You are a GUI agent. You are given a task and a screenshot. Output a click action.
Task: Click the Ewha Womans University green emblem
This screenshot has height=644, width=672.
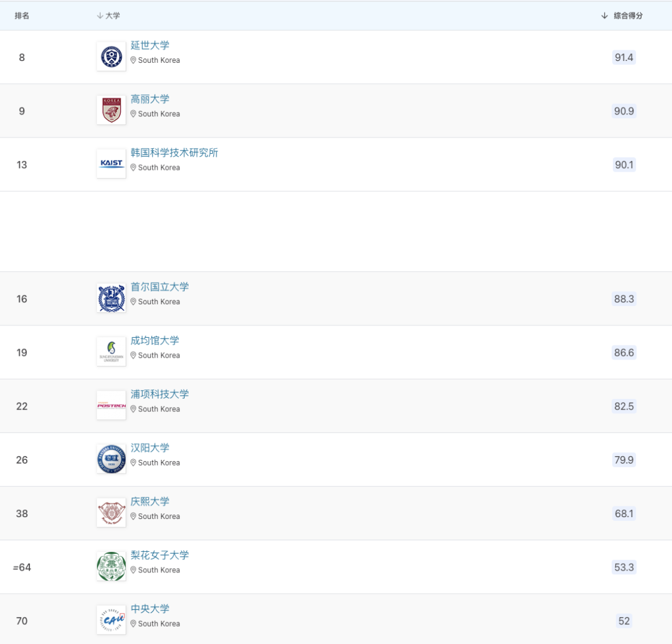pos(111,566)
